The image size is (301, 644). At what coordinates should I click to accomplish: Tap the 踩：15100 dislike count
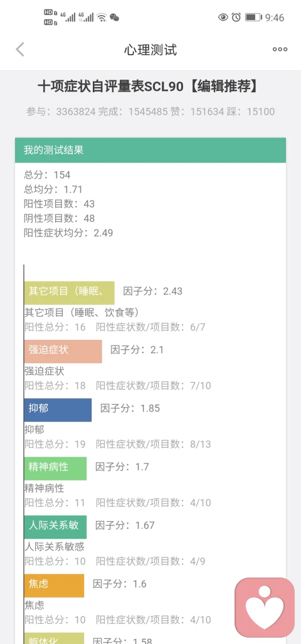click(x=251, y=111)
